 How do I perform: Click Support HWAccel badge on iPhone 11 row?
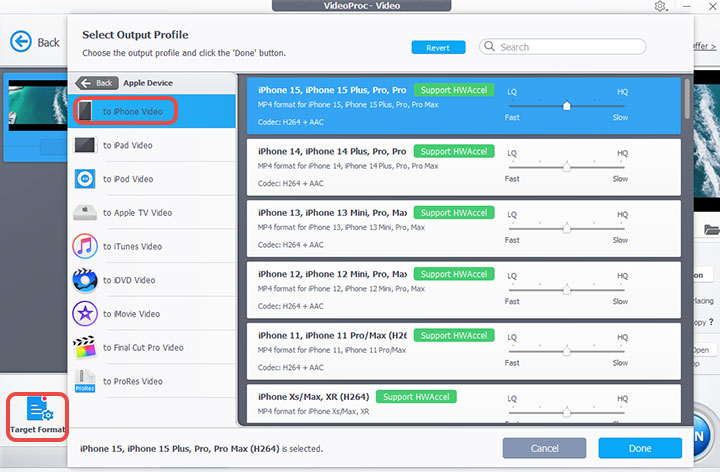tap(454, 335)
